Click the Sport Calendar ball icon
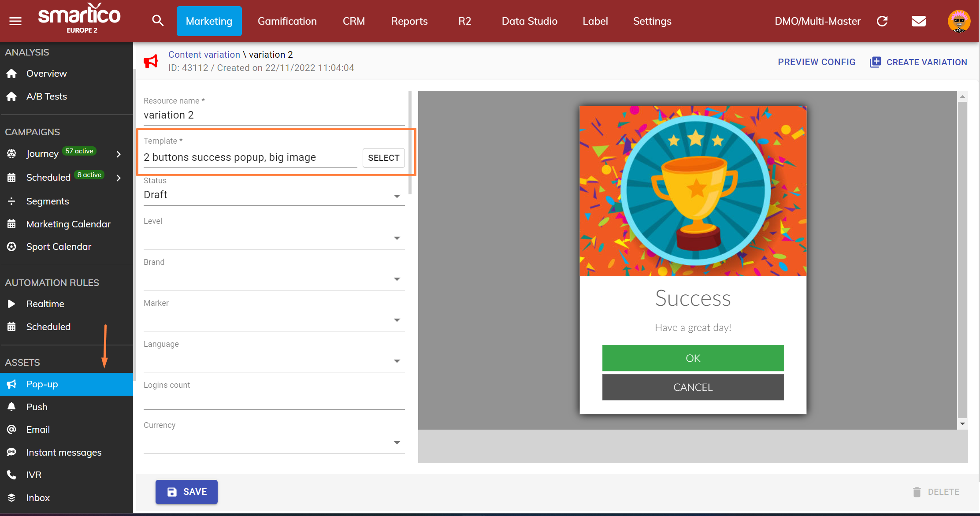The width and height of the screenshot is (980, 516). coord(12,247)
